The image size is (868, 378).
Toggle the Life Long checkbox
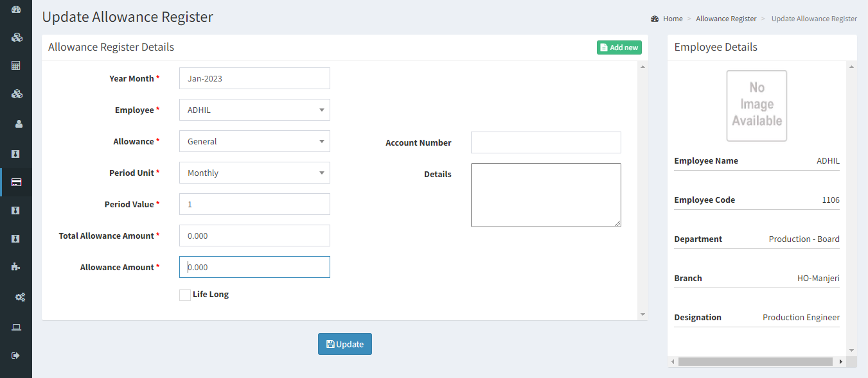coord(185,295)
